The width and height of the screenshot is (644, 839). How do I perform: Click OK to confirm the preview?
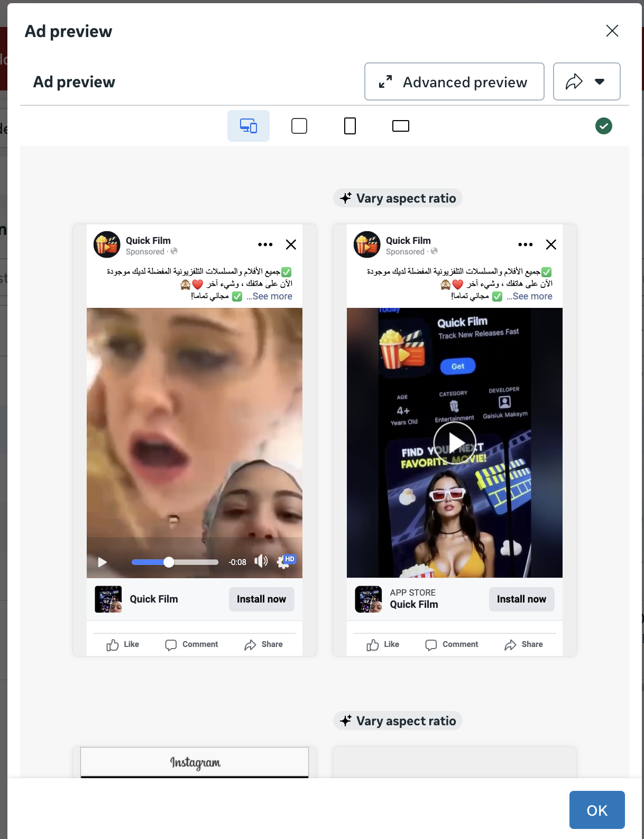[597, 810]
